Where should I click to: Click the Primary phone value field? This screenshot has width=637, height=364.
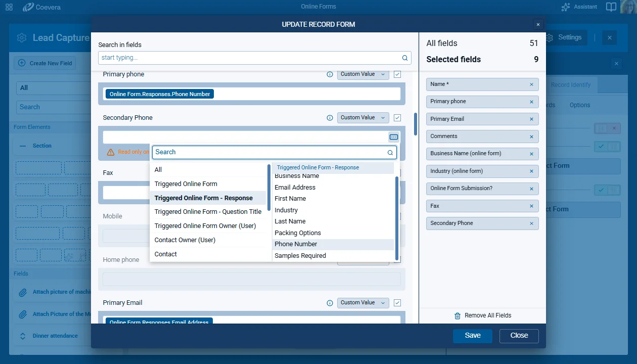point(252,94)
